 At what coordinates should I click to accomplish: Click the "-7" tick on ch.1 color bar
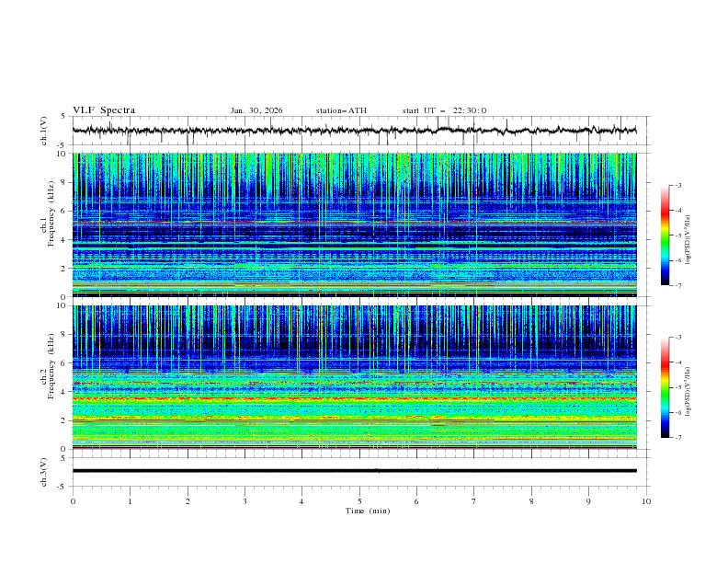pyautogui.click(x=677, y=286)
